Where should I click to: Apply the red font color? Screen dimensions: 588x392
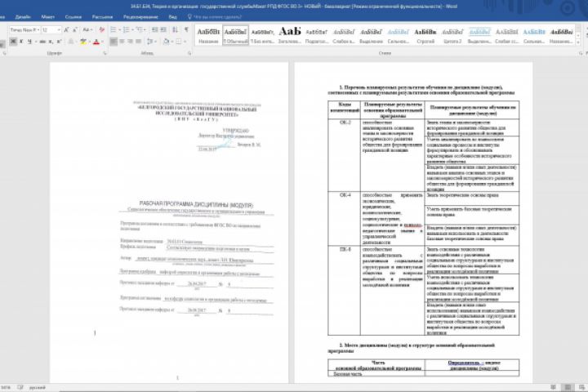point(96,42)
